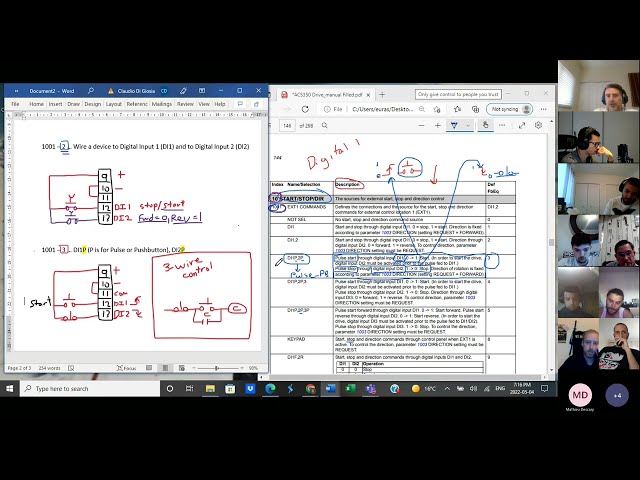
Task: Open the Windows Start menu
Action: tap(10, 389)
